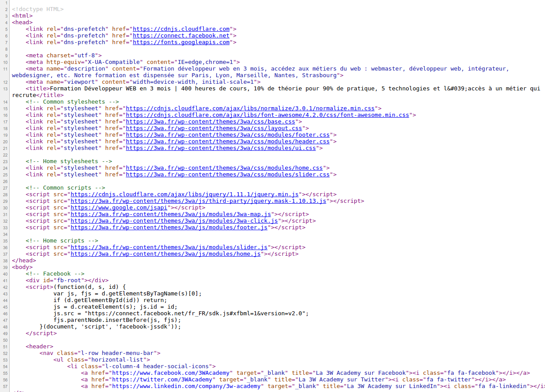This screenshot has height=392, width=545.
Task: Click line number 28 in the gutter
Action: click(x=6, y=194)
